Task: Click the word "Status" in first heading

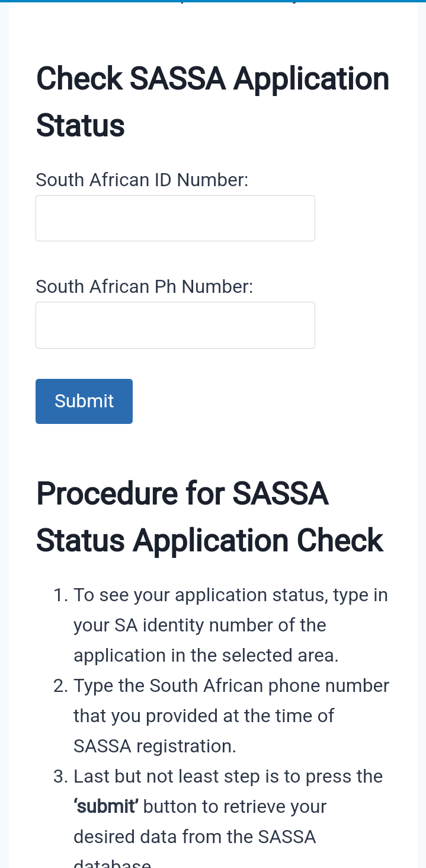Action: pos(81,126)
